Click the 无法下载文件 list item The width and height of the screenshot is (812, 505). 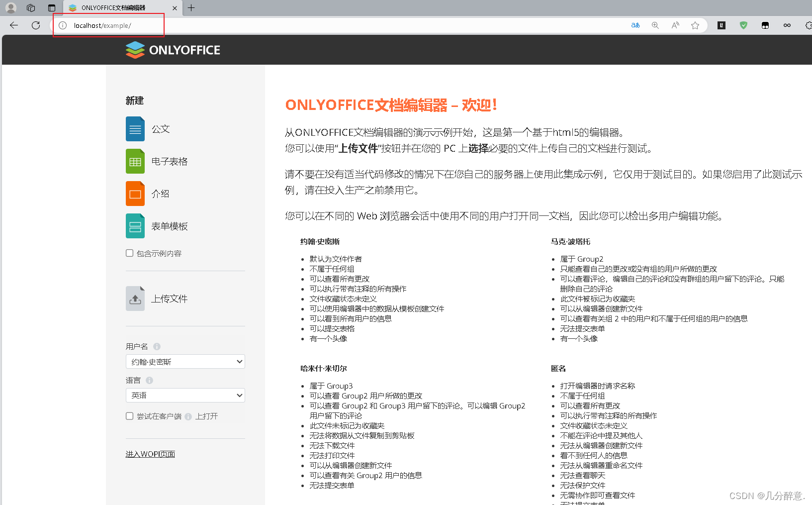(x=332, y=445)
